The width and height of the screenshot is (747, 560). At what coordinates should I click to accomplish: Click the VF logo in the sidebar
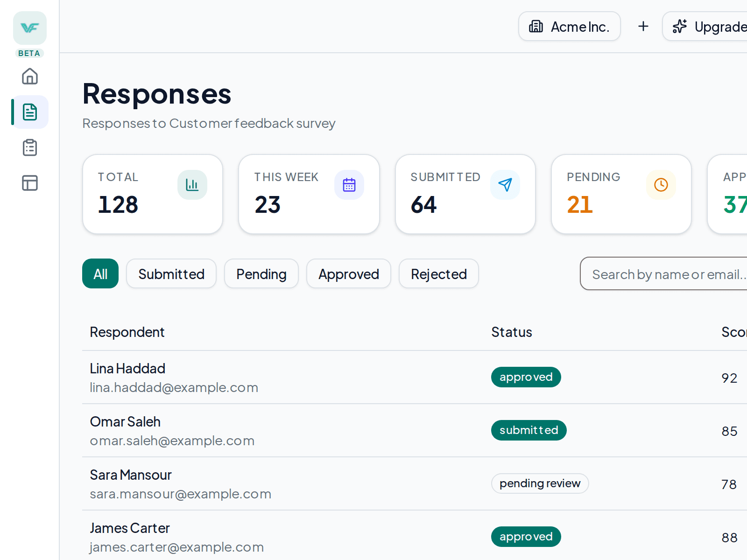30,28
